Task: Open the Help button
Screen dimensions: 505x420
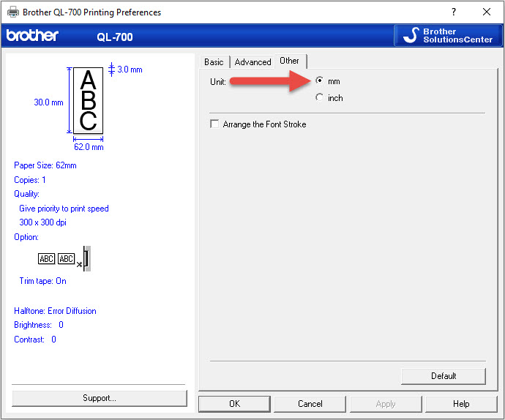Action: (x=461, y=403)
